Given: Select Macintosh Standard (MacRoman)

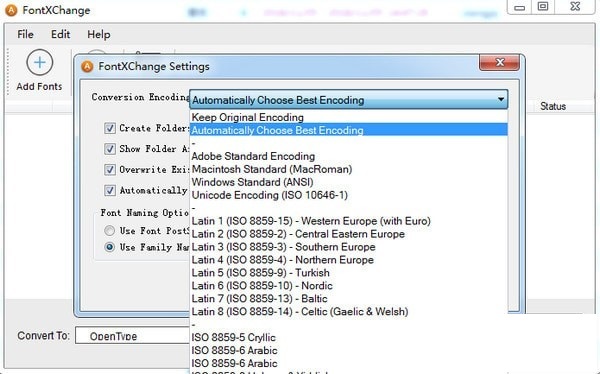Looking at the screenshot, I should (x=349, y=169).
